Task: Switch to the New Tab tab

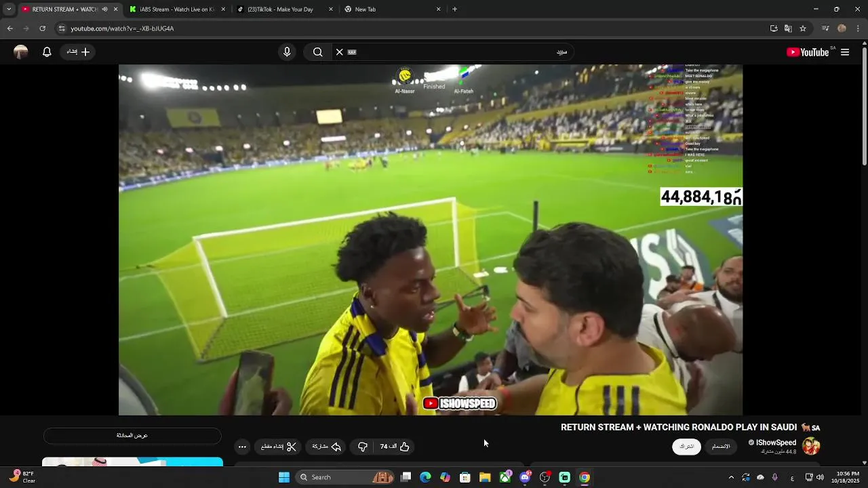Action: point(393,9)
